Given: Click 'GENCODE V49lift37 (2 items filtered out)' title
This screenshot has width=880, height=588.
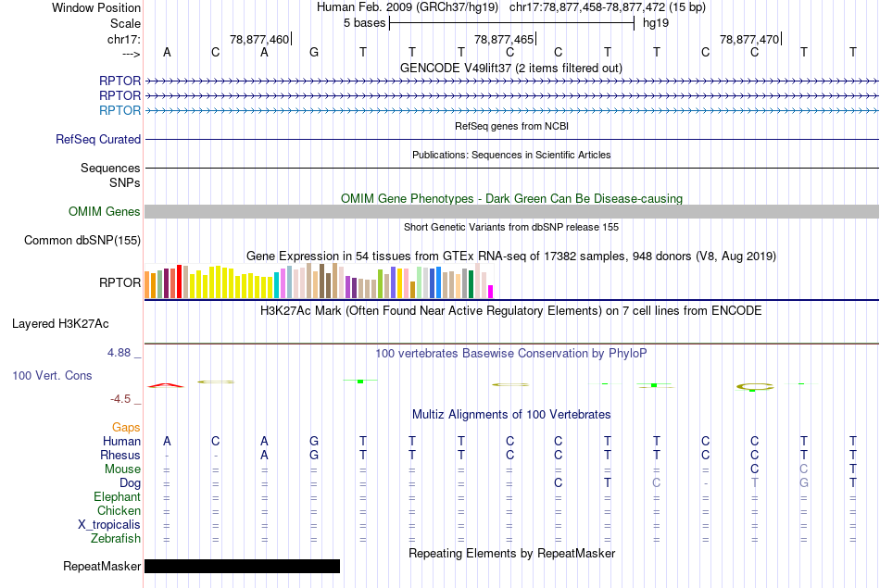Looking at the screenshot, I should point(511,68).
